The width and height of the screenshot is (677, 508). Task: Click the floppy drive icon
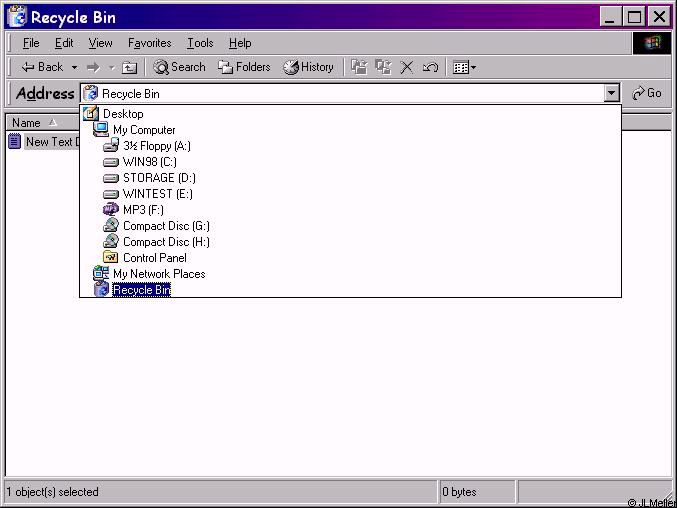click(x=111, y=145)
